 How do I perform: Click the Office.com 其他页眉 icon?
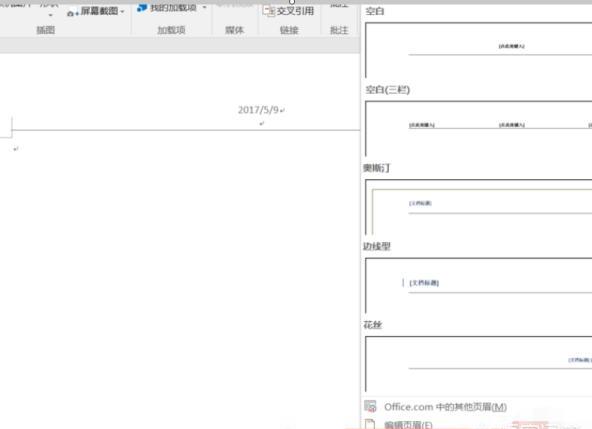tap(370, 406)
